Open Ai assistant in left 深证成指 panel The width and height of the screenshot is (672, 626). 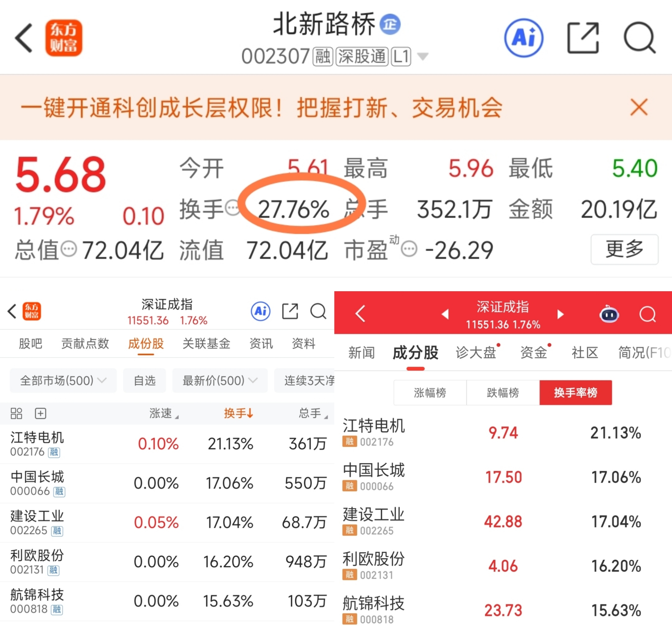pos(260,311)
